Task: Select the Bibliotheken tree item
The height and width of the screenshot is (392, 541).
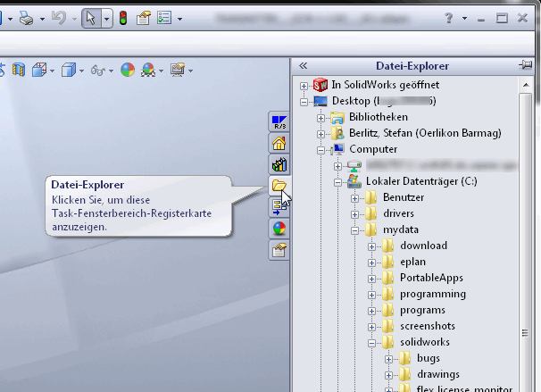Action: click(x=379, y=117)
